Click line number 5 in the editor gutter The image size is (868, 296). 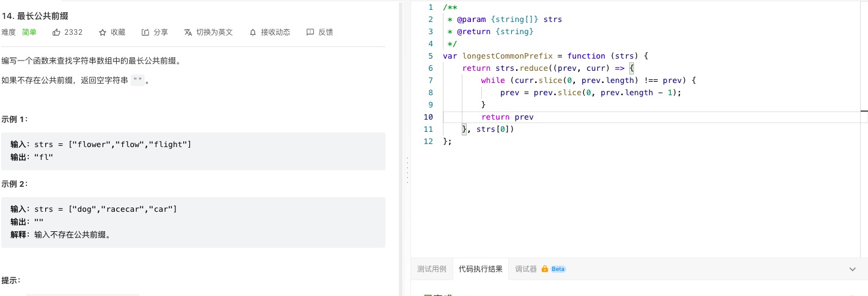coord(430,56)
